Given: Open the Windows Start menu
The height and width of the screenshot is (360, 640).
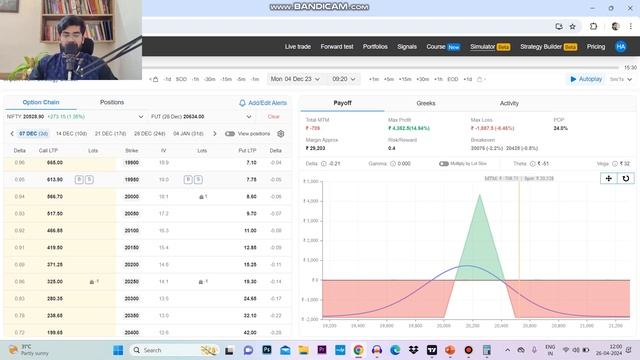Looking at the screenshot, I should [118, 350].
